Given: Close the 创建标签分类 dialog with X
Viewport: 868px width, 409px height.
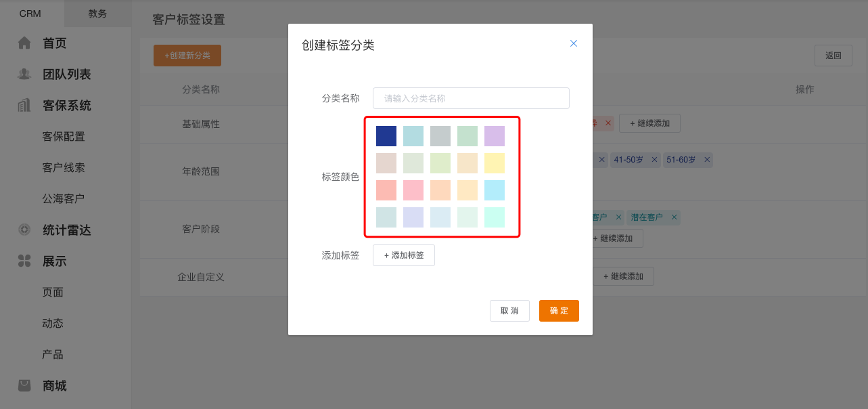Looking at the screenshot, I should tap(574, 43).
